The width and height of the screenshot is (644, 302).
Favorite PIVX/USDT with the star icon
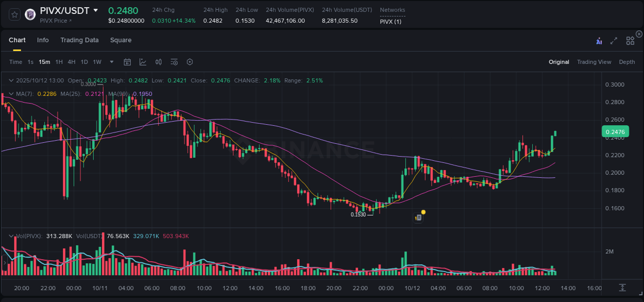coord(14,14)
